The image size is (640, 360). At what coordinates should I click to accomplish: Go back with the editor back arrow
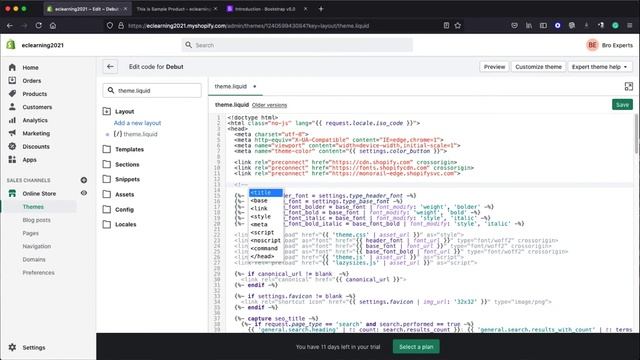coord(110,67)
